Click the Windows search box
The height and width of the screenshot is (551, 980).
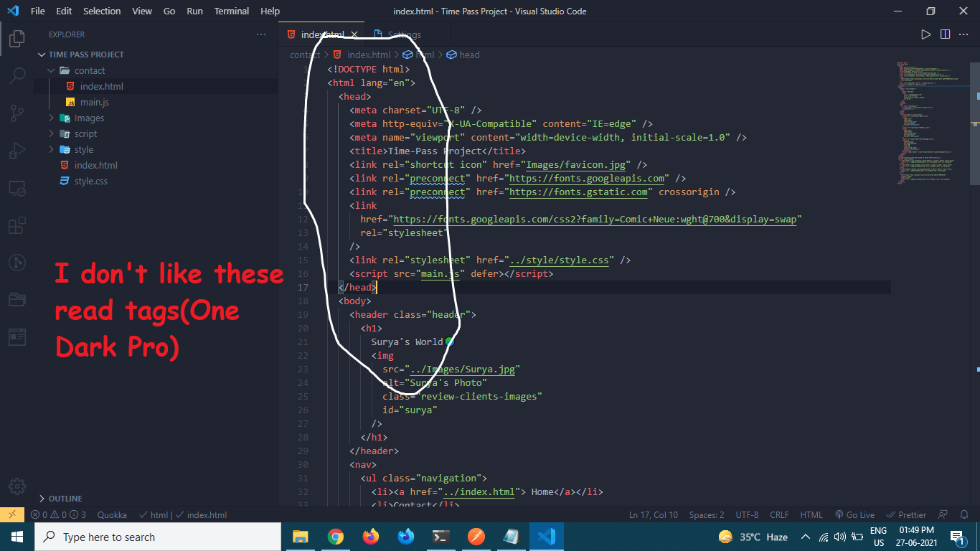point(157,537)
